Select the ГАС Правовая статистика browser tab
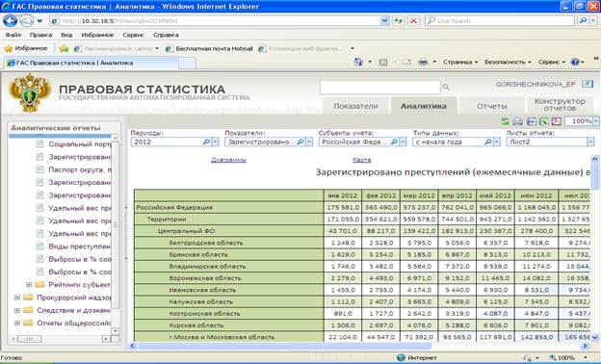Screen dimensions: 601x364 click(91, 63)
